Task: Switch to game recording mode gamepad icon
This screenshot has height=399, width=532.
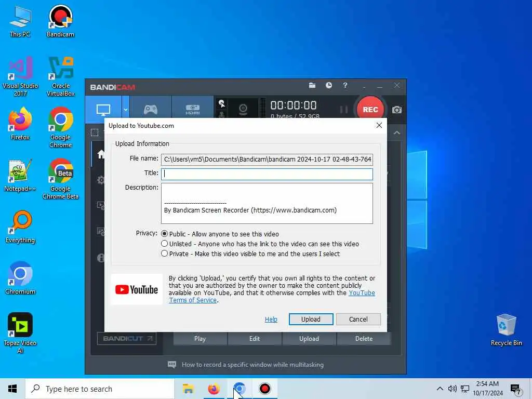Action: pos(151,110)
